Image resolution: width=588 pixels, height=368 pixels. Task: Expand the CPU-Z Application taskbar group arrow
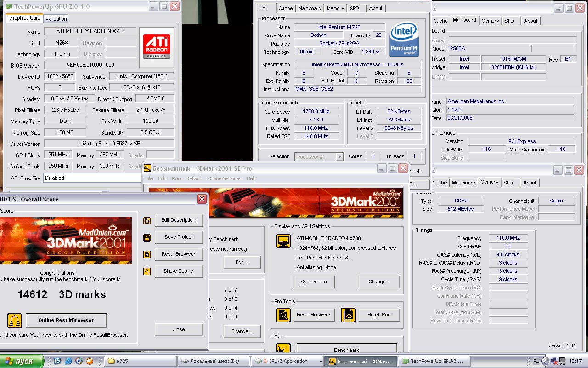pos(320,362)
